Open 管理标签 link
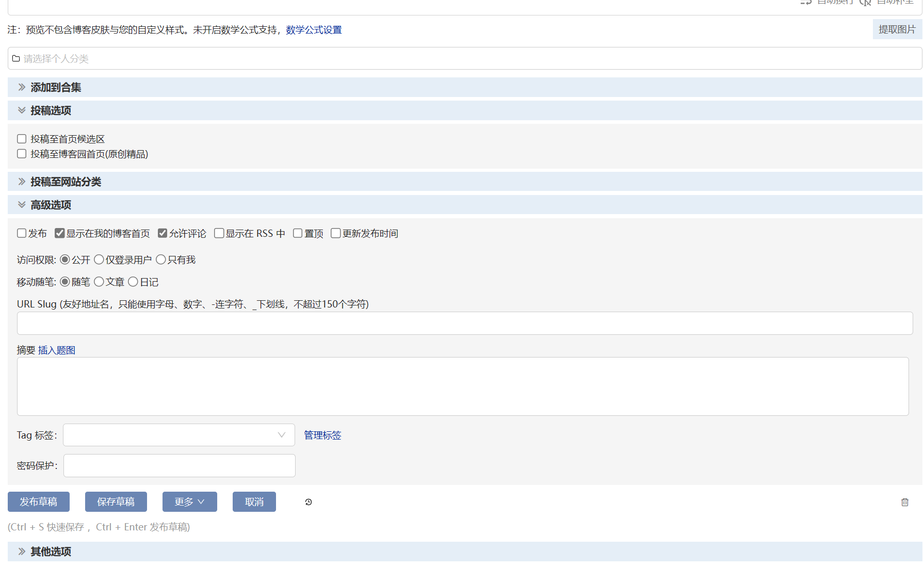 coord(322,435)
